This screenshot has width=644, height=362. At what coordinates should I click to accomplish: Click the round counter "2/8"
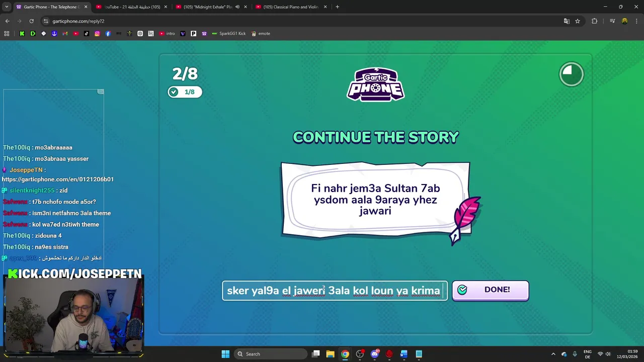(185, 74)
